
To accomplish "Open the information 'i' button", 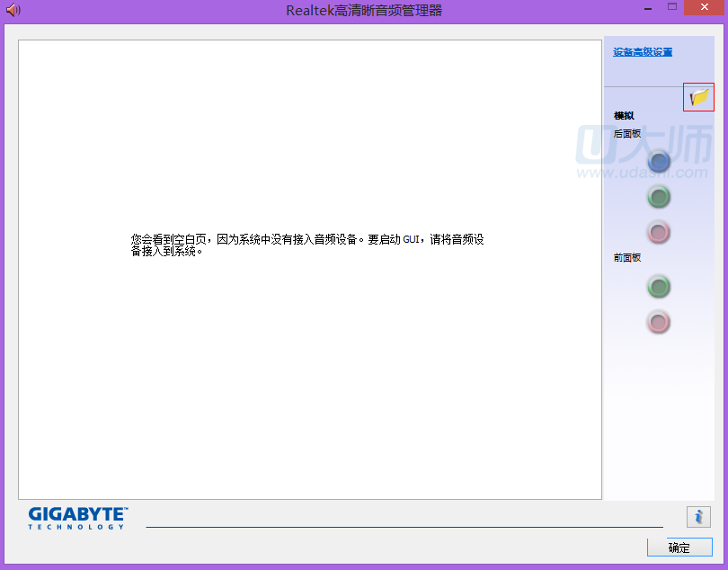I will (x=698, y=517).
